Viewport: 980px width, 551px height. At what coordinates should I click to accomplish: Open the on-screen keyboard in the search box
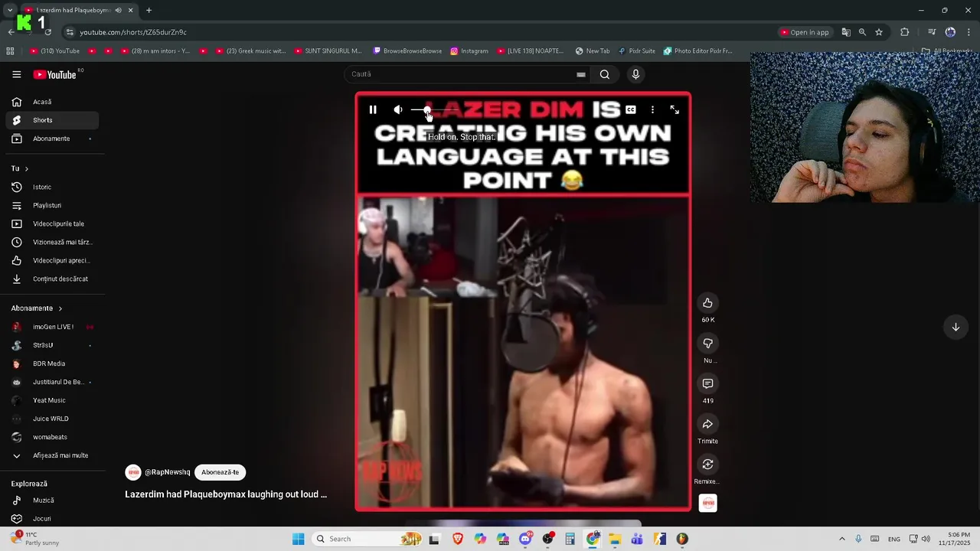(581, 74)
